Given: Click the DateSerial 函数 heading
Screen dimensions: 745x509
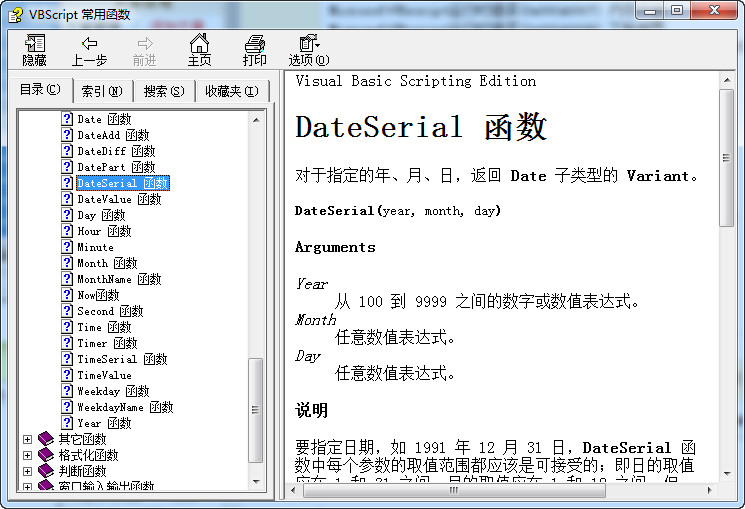Looking at the screenshot, I should (421, 127).
